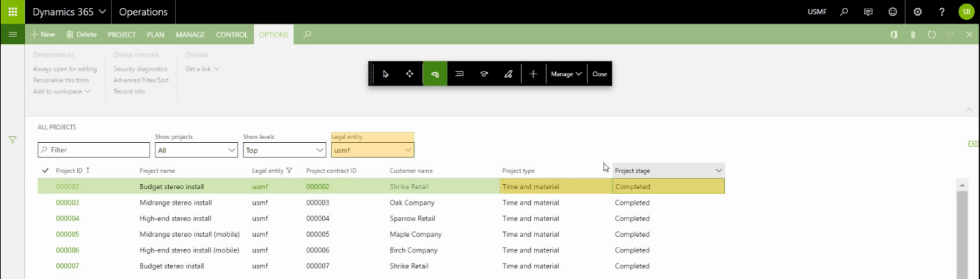980x279 pixels.
Task: Open the CONTROL ribbon tab
Action: click(232, 34)
